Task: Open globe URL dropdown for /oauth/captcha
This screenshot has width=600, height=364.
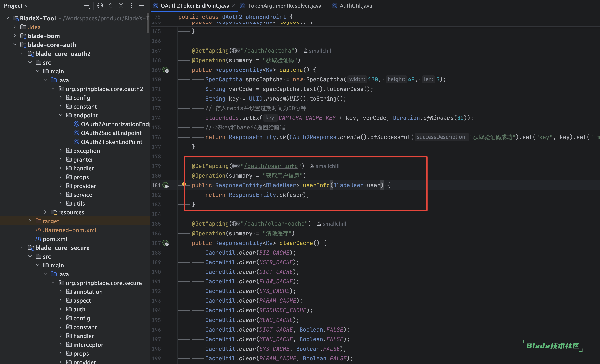Action: [236, 51]
